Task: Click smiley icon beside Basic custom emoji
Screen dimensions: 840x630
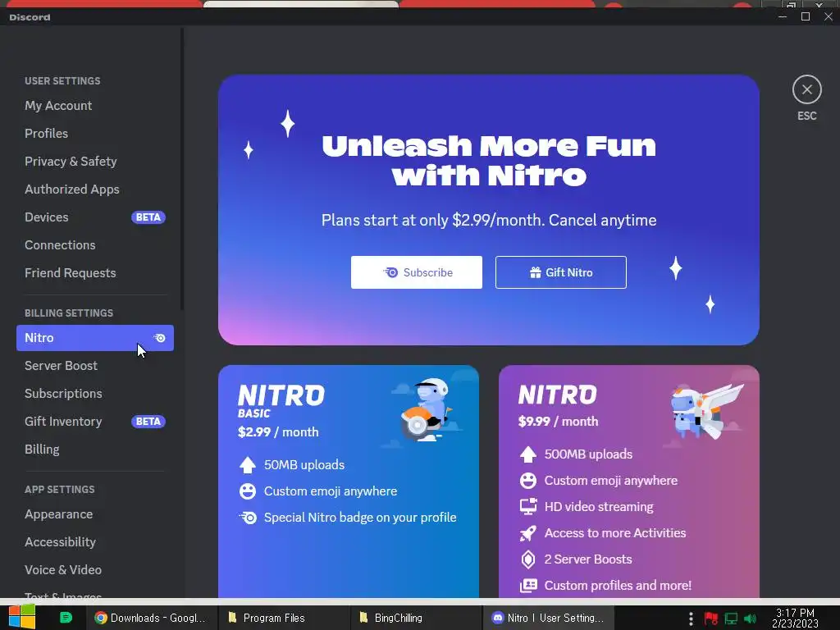Action: coord(248,491)
